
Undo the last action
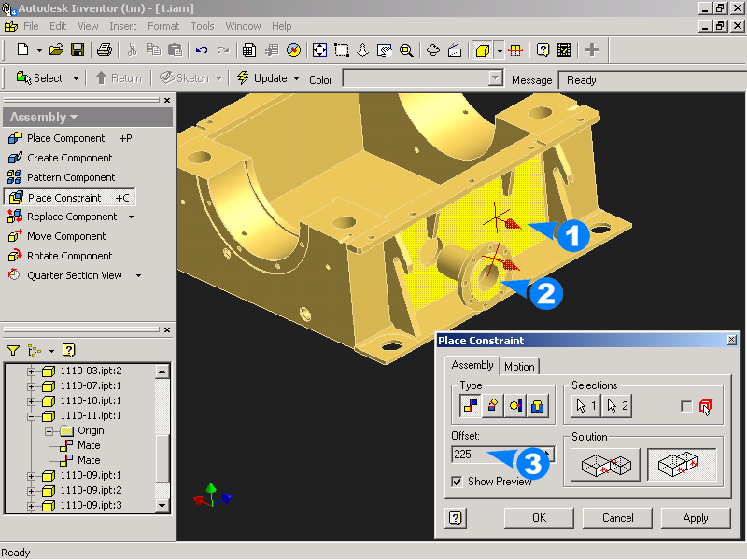[x=202, y=49]
